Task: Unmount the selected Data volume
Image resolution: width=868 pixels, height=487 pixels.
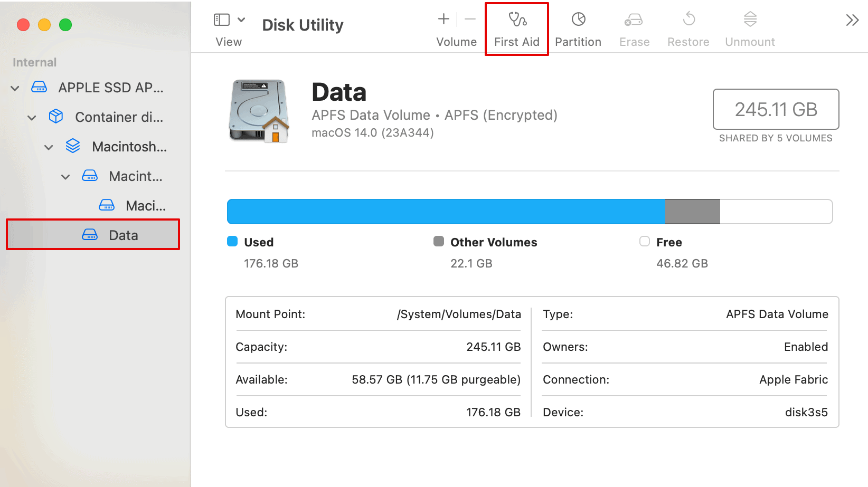Action: (x=750, y=29)
